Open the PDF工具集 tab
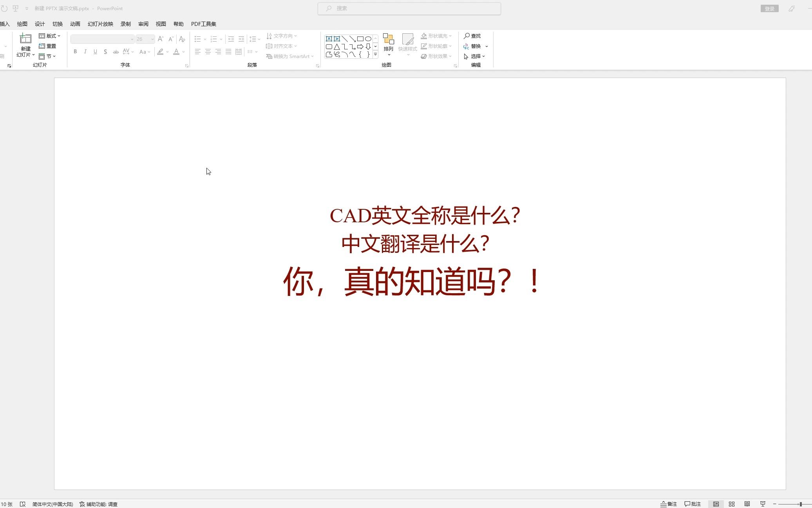The width and height of the screenshot is (812, 508). coord(204,24)
